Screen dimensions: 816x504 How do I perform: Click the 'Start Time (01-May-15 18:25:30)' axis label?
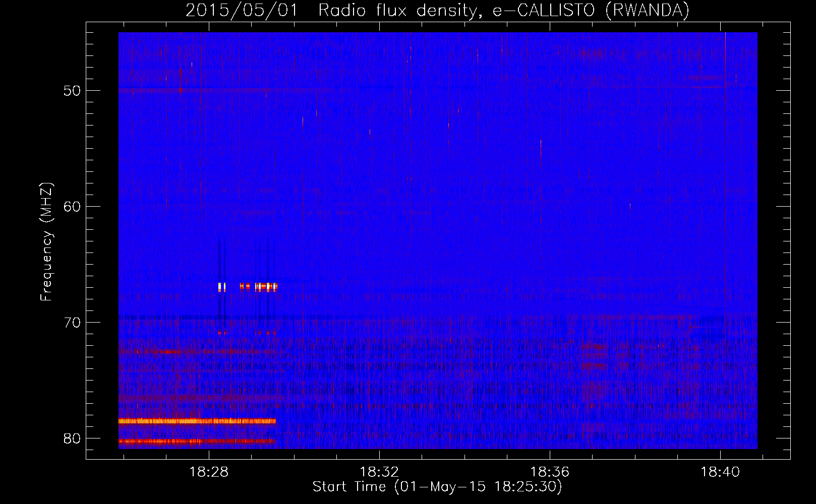point(437,487)
